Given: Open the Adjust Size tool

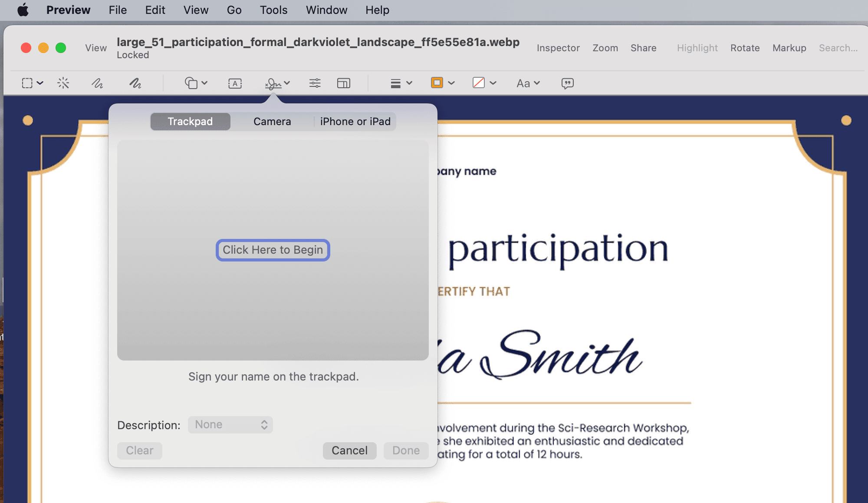Looking at the screenshot, I should pyautogui.click(x=343, y=83).
